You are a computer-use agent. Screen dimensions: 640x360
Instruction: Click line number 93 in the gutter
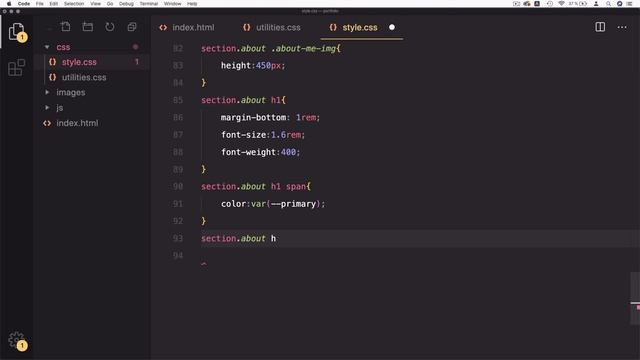tap(178, 238)
